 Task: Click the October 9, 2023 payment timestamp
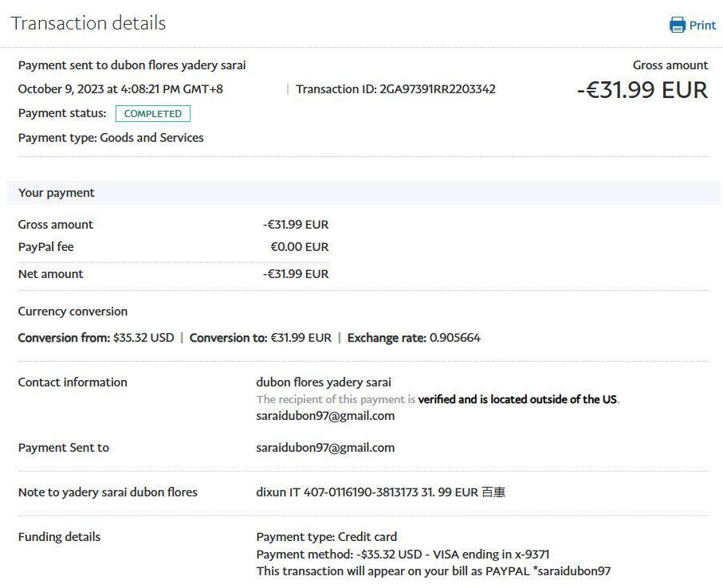120,89
